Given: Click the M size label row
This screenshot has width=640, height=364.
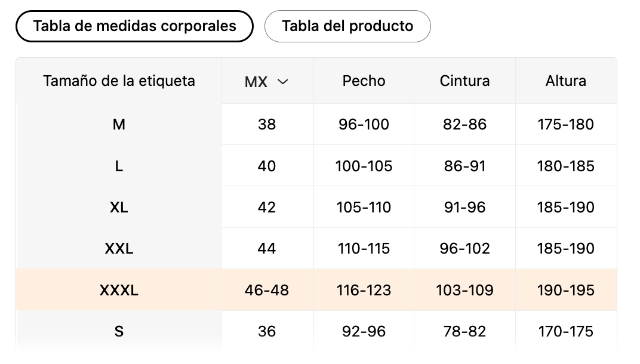Looking at the screenshot, I should (x=119, y=125).
